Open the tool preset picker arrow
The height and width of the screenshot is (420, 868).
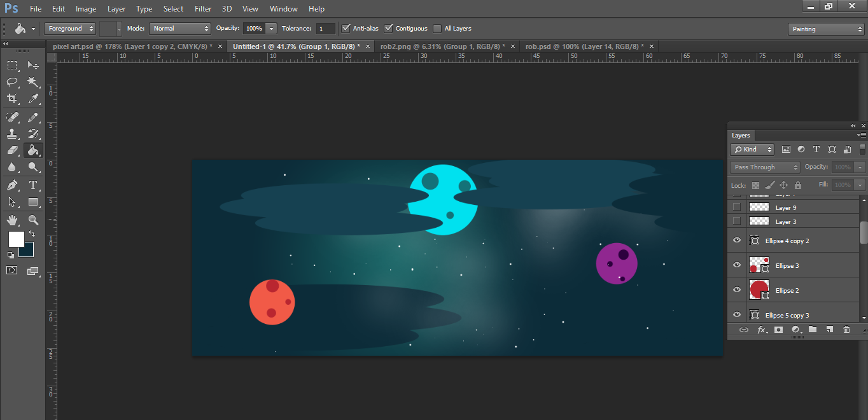point(33,29)
